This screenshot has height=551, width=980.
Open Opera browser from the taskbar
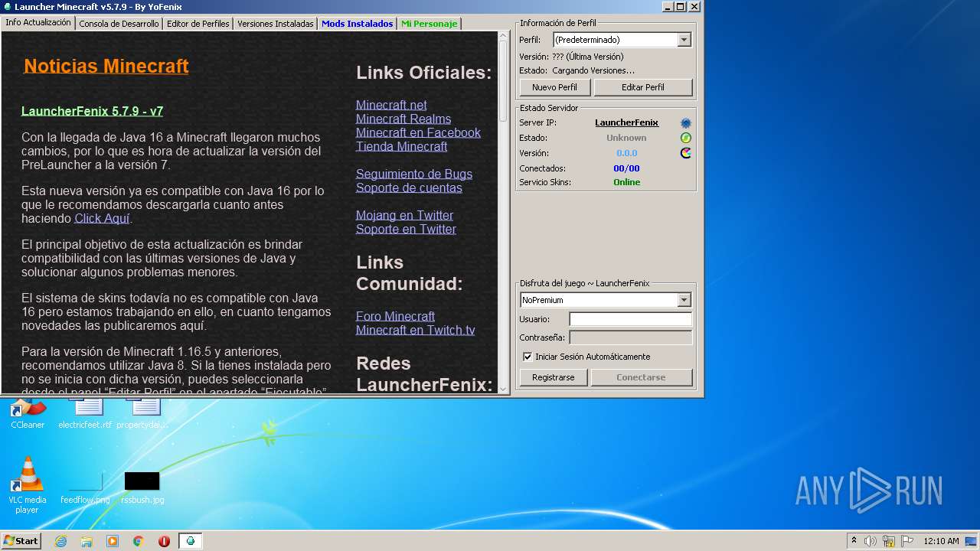pos(164,541)
